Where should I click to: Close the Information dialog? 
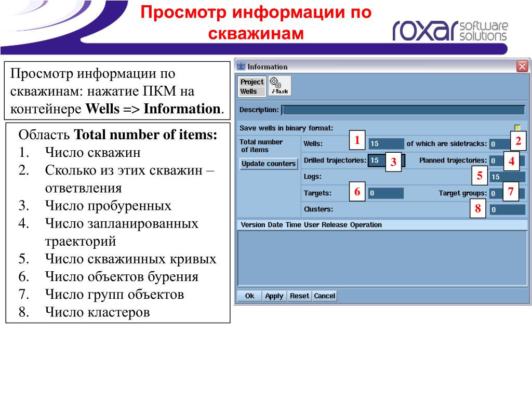click(x=522, y=66)
